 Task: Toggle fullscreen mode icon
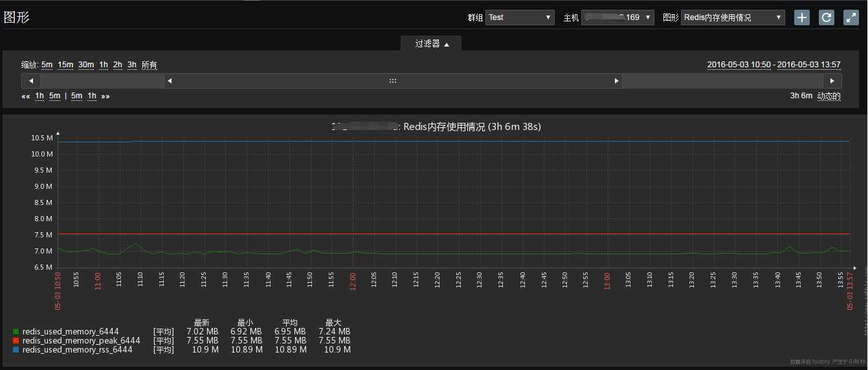click(851, 17)
